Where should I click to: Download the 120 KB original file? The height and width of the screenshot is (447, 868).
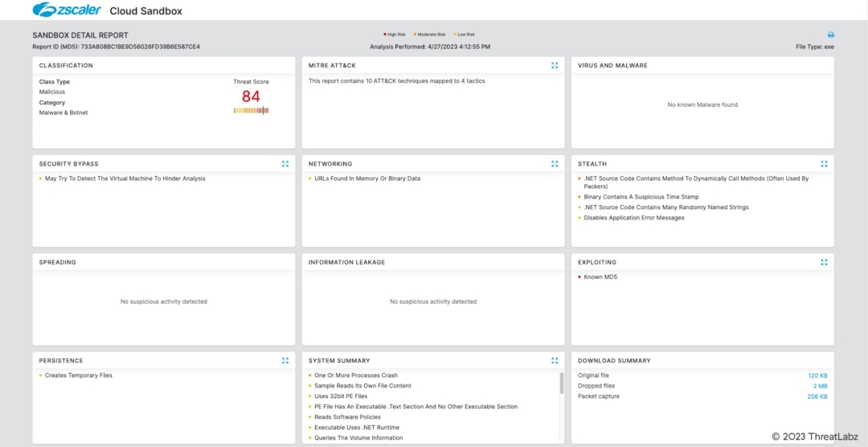click(817, 375)
